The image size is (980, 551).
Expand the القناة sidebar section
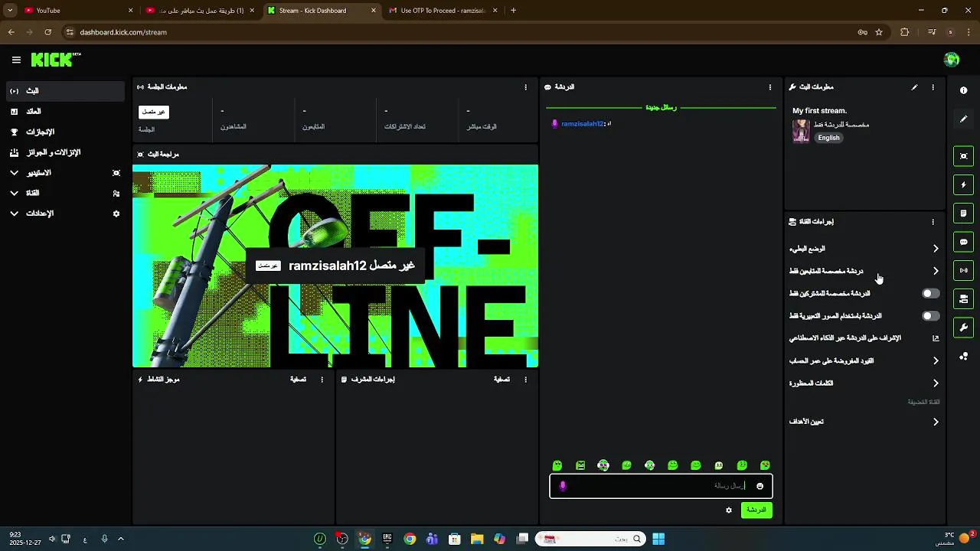(64, 194)
